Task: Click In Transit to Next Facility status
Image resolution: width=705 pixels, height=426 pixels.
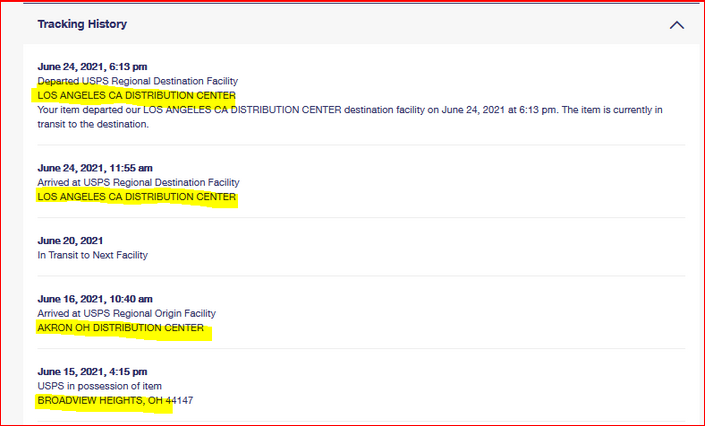Action: click(x=92, y=255)
